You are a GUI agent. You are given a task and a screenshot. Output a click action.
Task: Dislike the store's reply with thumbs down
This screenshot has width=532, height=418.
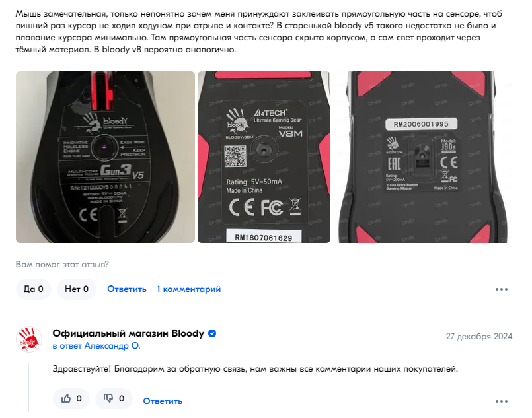[x=114, y=399]
